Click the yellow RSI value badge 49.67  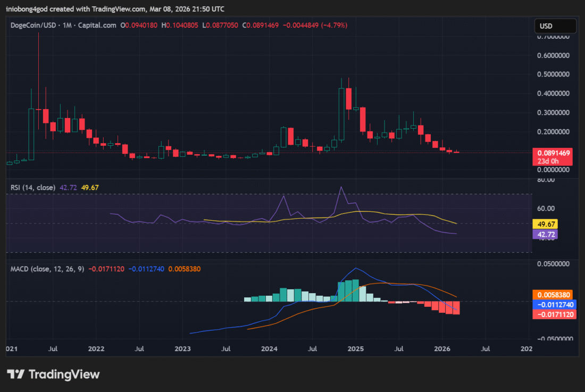[x=544, y=224]
